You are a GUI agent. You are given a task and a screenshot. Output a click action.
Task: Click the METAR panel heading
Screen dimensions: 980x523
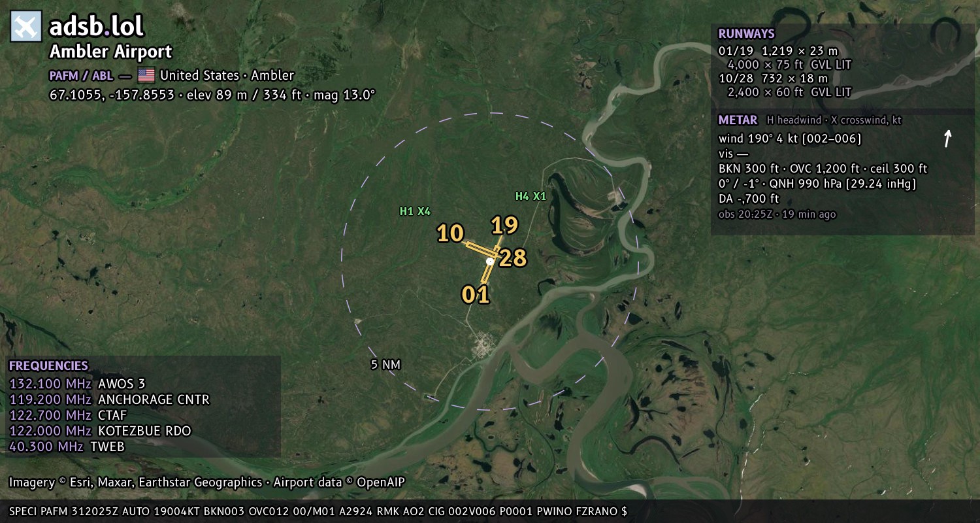click(738, 120)
